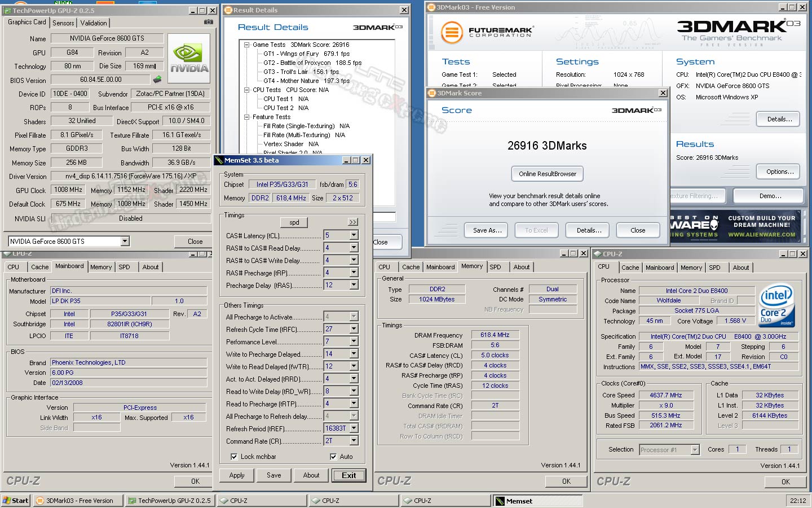
Task: Click Save button in MemSet
Action: [x=274, y=475]
